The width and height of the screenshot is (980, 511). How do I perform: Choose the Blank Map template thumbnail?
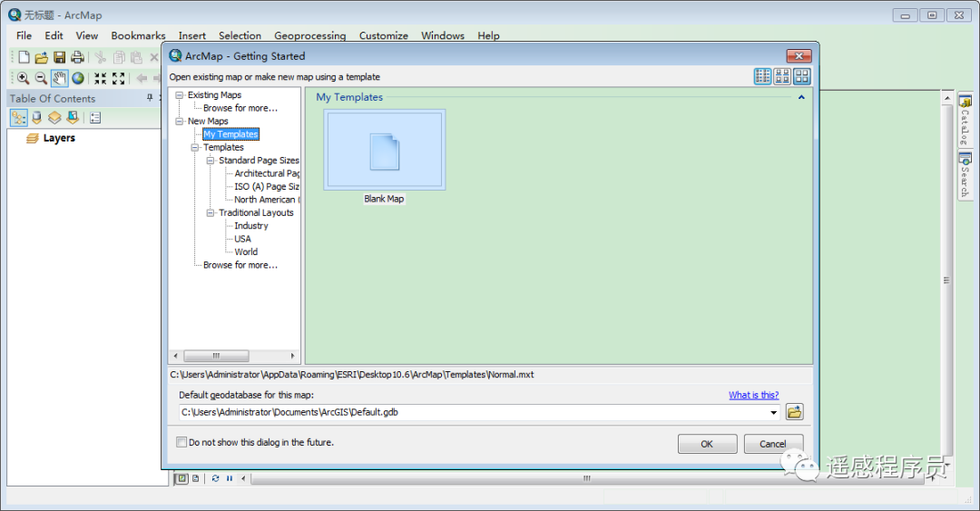[x=385, y=150]
